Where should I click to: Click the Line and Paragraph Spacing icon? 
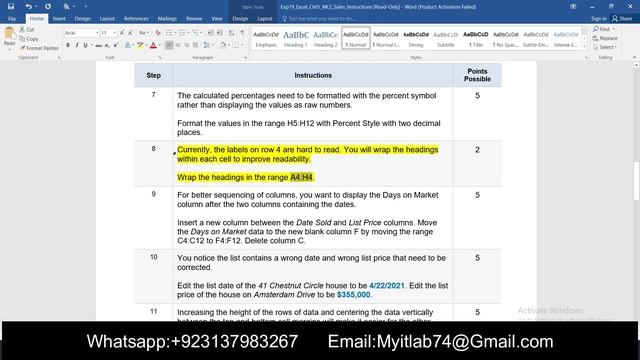207,45
